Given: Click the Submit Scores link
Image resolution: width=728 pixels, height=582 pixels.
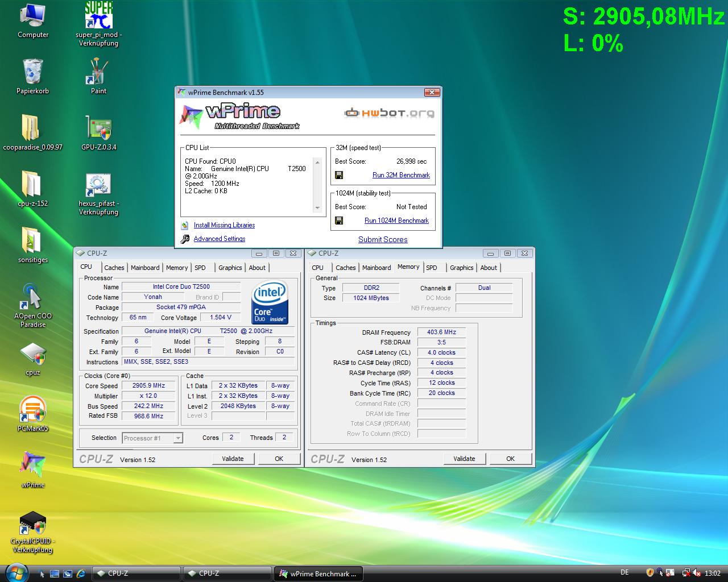Looking at the screenshot, I should [383, 239].
